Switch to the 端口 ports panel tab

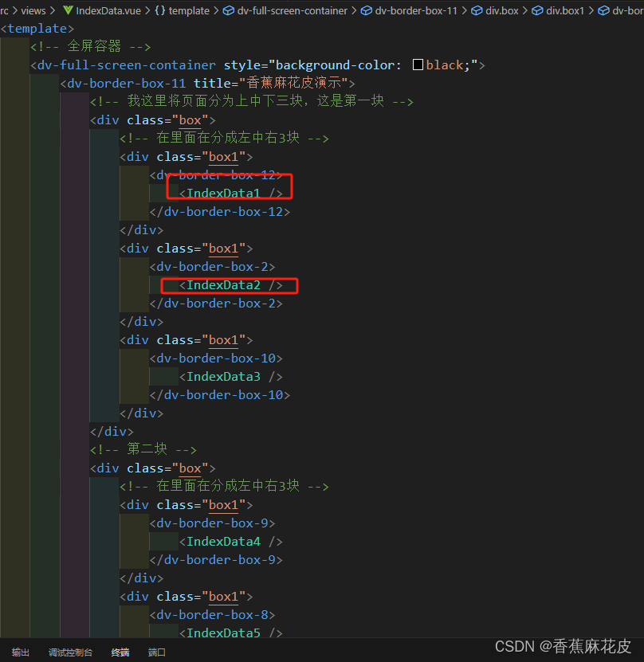point(156,652)
